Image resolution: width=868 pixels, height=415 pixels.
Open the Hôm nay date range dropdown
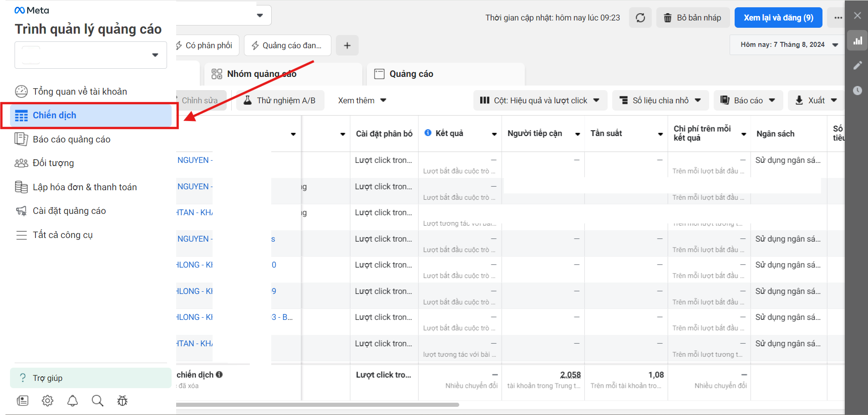[788, 45]
